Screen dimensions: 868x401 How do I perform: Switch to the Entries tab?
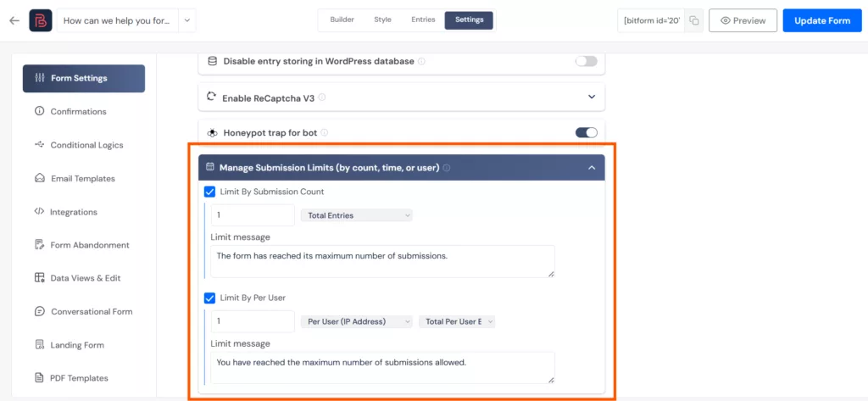point(423,20)
